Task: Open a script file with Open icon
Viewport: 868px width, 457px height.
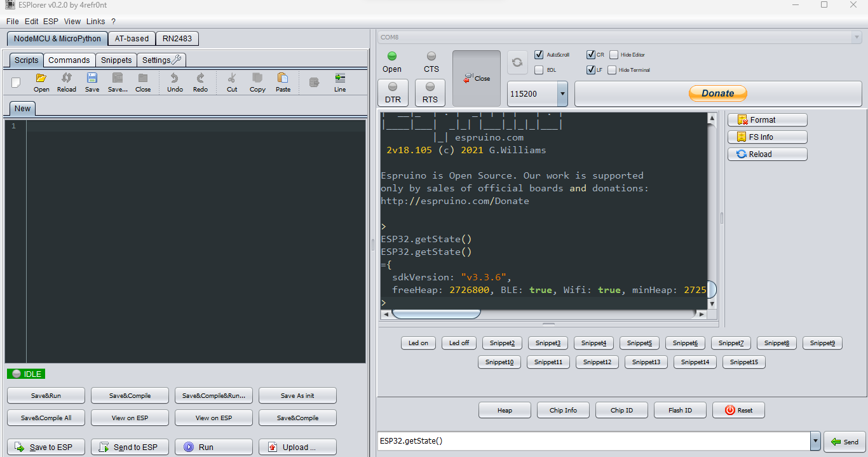Action: click(41, 82)
